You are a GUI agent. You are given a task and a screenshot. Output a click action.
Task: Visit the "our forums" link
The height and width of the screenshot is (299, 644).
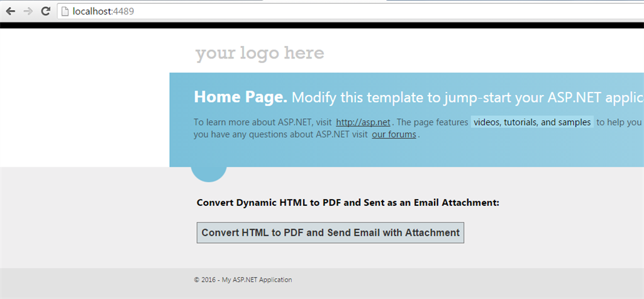pyautogui.click(x=394, y=134)
